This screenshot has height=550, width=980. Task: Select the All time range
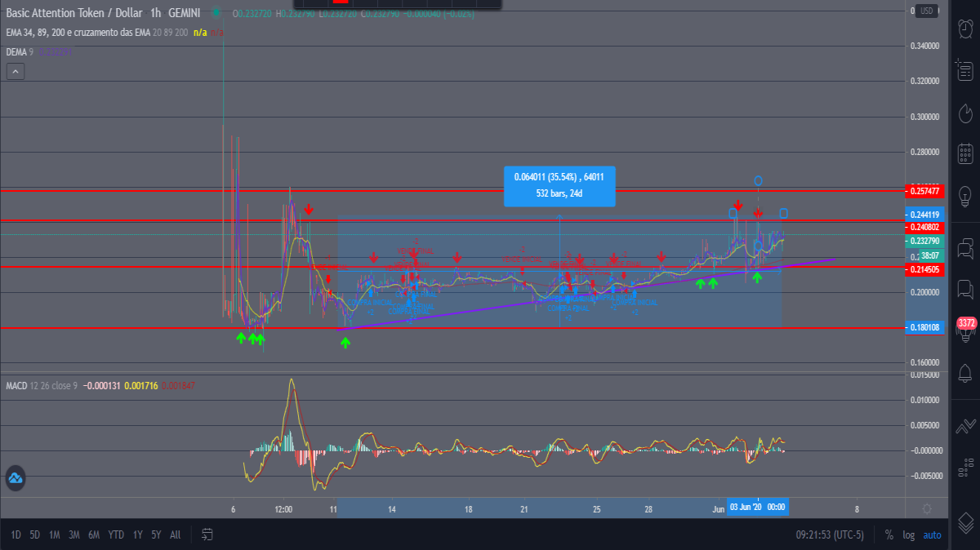[x=175, y=535]
